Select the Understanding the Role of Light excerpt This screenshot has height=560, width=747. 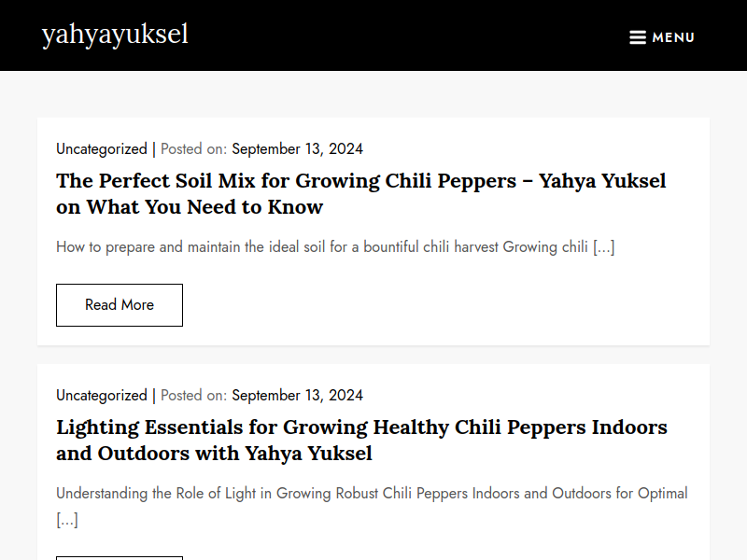coord(372,506)
